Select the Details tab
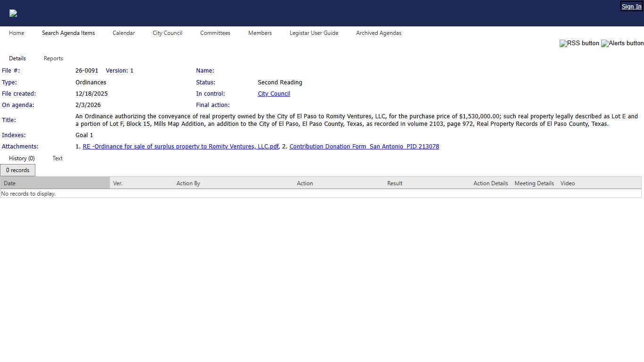Image resolution: width=644 pixels, height=362 pixels. [17, 58]
